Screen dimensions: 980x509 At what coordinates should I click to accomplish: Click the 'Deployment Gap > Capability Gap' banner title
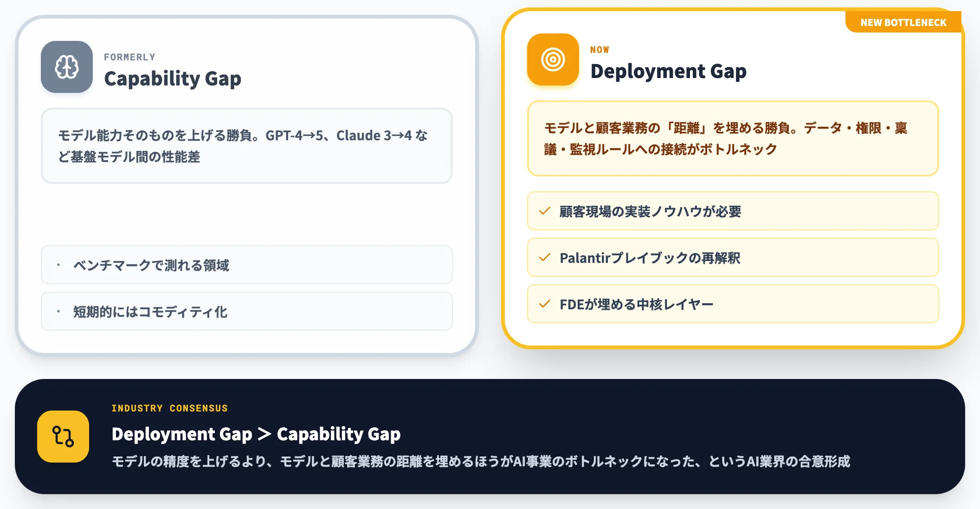click(x=256, y=434)
